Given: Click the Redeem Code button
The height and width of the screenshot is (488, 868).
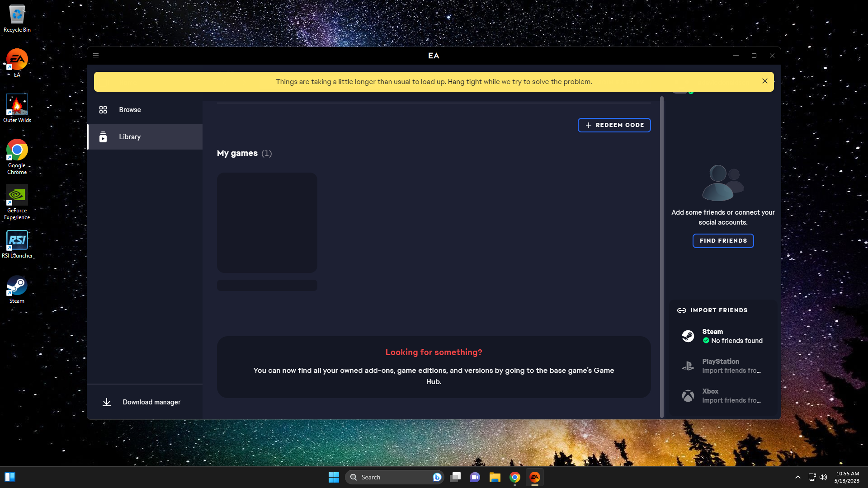Looking at the screenshot, I should 614,125.
